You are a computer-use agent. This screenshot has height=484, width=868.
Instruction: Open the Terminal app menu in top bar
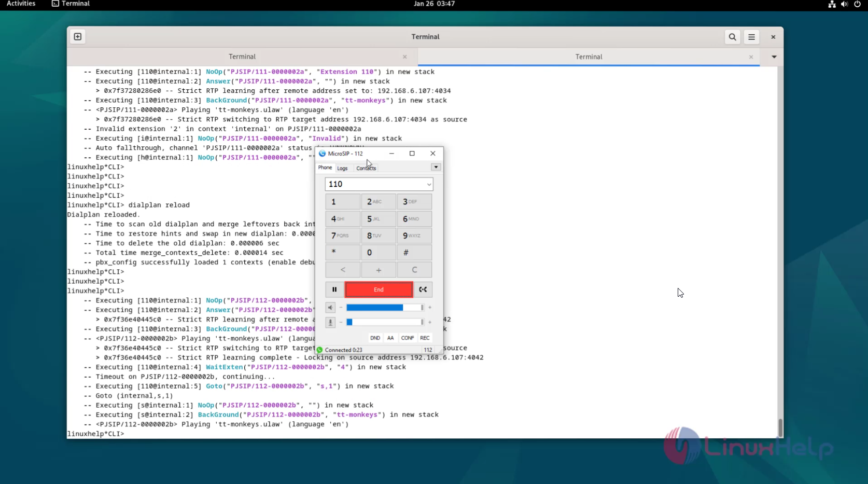71,4
